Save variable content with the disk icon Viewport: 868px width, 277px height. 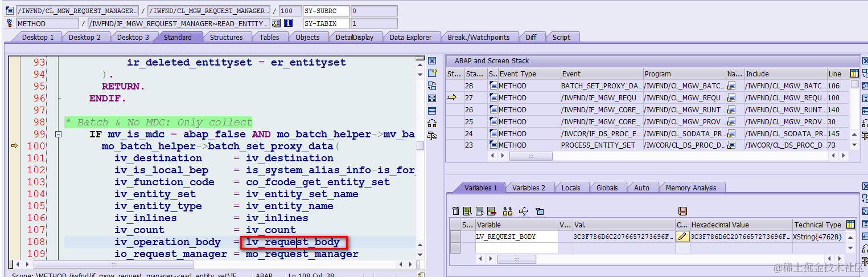(682, 211)
